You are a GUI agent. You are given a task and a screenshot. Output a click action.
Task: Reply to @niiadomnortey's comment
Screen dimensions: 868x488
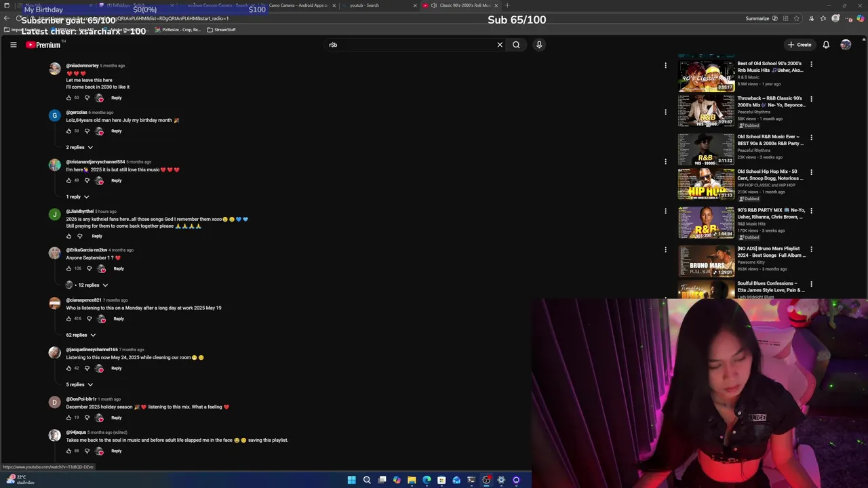tap(117, 98)
